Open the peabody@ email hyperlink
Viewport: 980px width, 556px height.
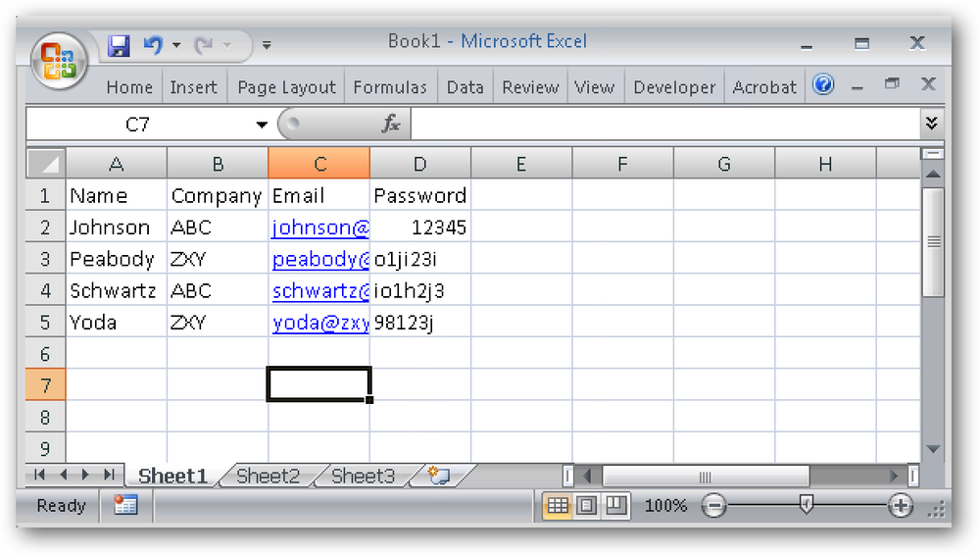[x=320, y=260]
